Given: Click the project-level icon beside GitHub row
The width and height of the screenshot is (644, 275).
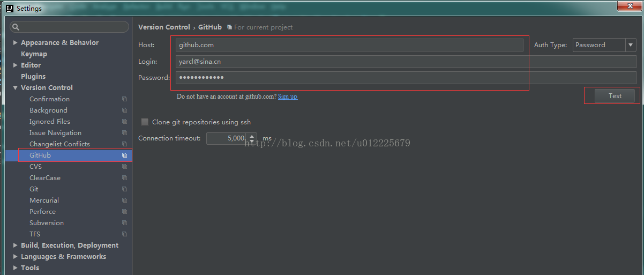Looking at the screenshot, I should pyautogui.click(x=124, y=155).
